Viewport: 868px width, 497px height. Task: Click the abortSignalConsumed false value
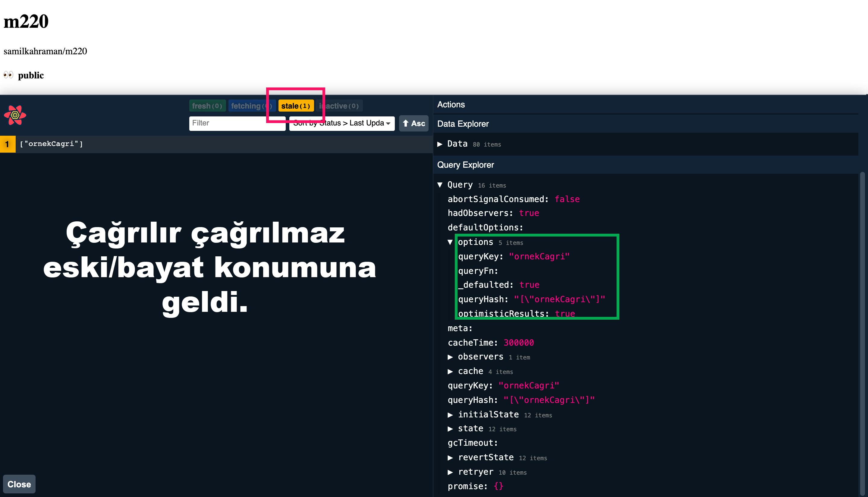tap(567, 199)
